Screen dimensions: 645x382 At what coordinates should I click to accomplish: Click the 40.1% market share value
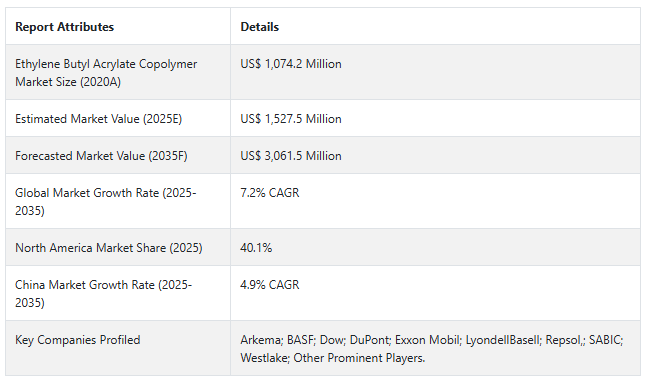[x=256, y=248]
